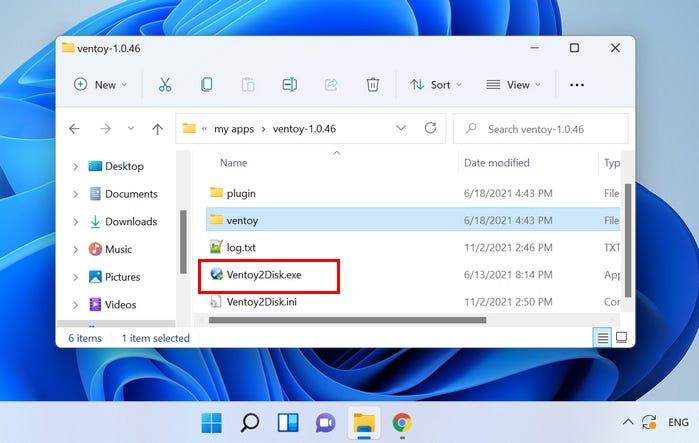Open Windows Start menu on taskbar
Screen dimensions: 699x443
(x=211, y=422)
